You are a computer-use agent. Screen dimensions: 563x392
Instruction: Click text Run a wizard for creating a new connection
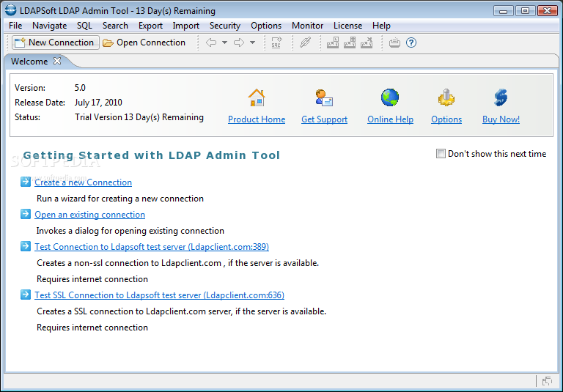tap(120, 199)
